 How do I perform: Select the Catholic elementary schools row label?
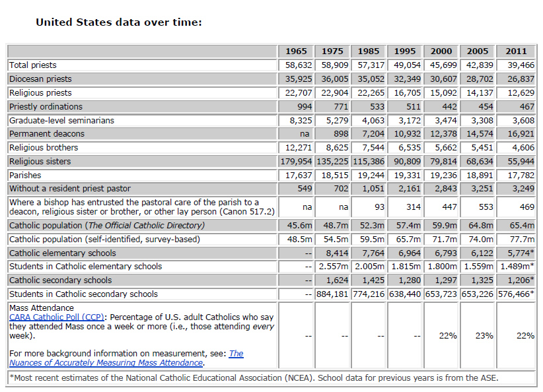(62, 253)
